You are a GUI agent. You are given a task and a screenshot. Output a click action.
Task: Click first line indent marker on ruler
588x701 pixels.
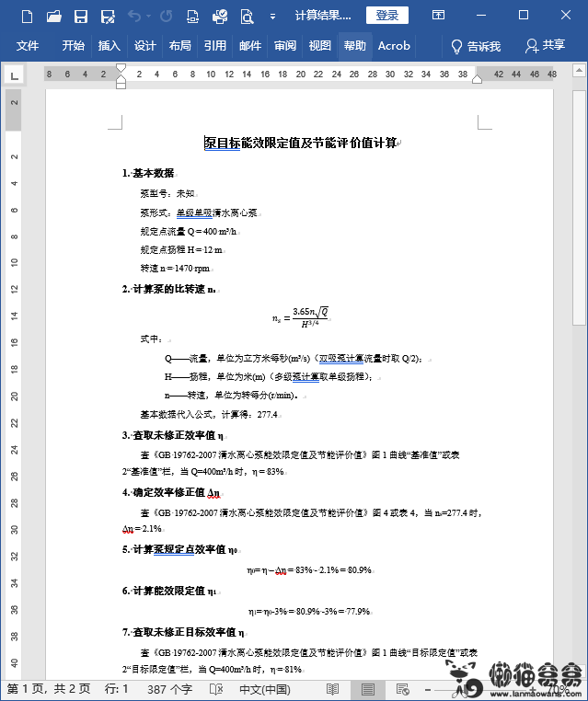click(121, 68)
